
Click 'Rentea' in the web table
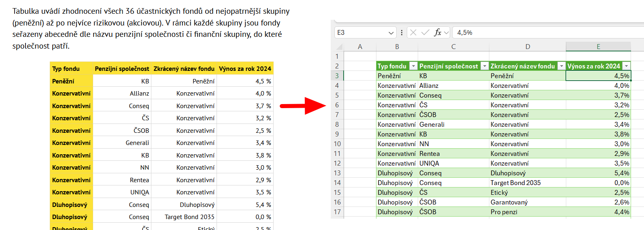click(139, 180)
